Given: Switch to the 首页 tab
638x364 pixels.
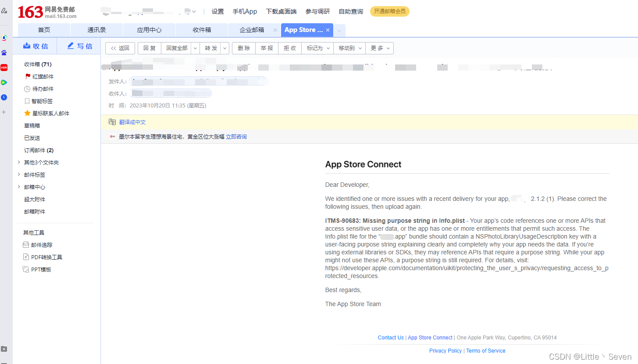Looking at the screenshot, I should (x=44, y=30).
